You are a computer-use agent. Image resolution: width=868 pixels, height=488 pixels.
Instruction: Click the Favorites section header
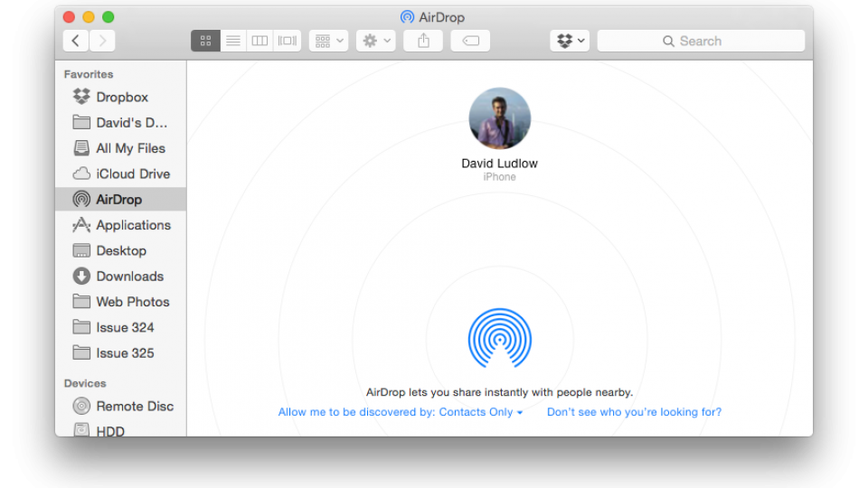[x=89, y=74]
